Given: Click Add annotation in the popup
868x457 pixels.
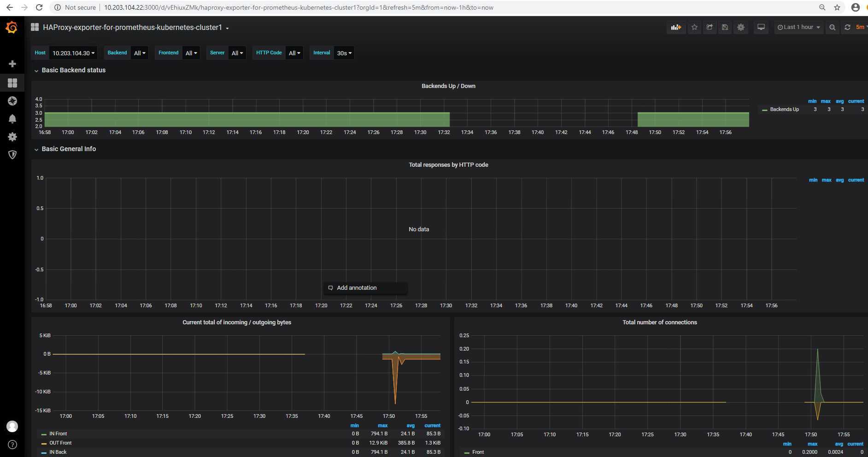Looking at the screenshot, I should click(365, 288).
